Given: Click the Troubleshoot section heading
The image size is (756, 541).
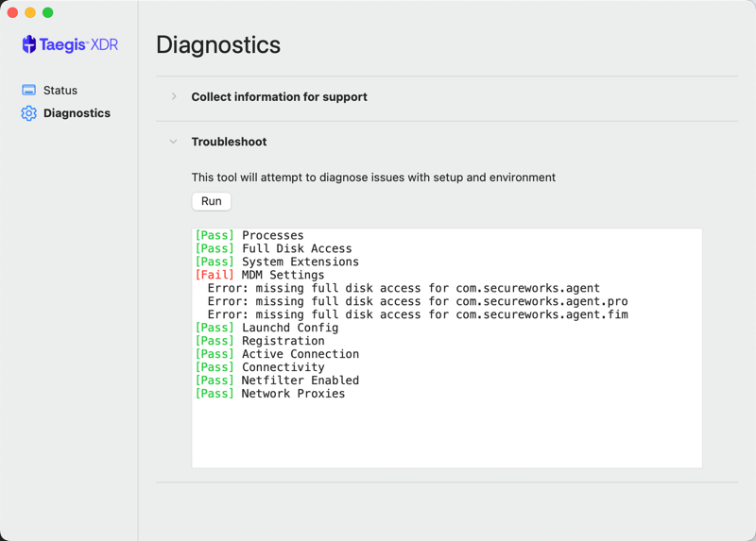Looking at the screenshot, I should [229, 142].
